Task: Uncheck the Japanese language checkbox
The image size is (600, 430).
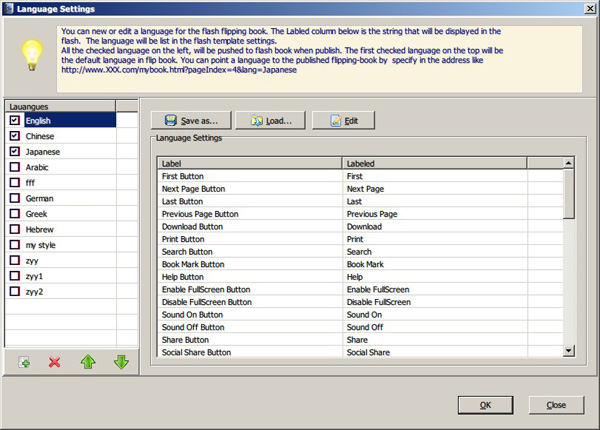Action: [15, 151]
